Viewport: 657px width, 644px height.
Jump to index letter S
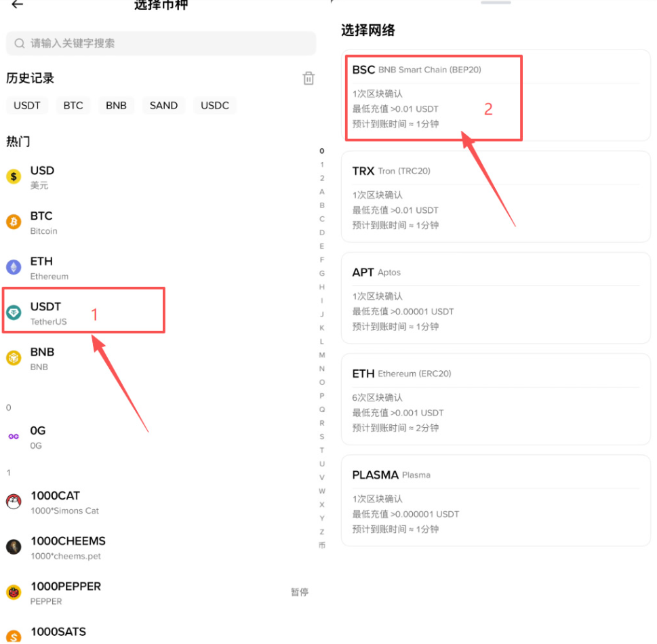click(322, 437)
